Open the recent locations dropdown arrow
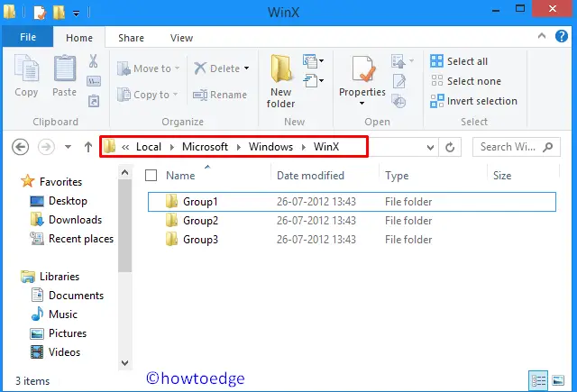Screen dimensions: 577x392 point(68,147)
